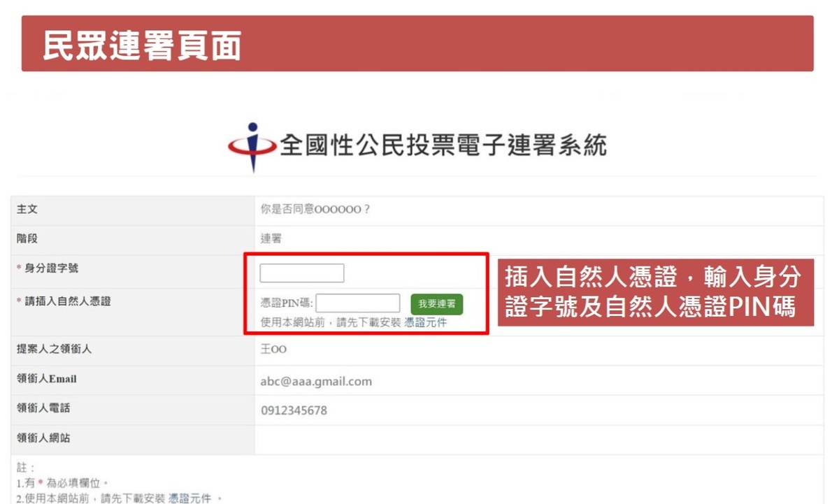Click the 領銜人電話 label

point(43,408)
